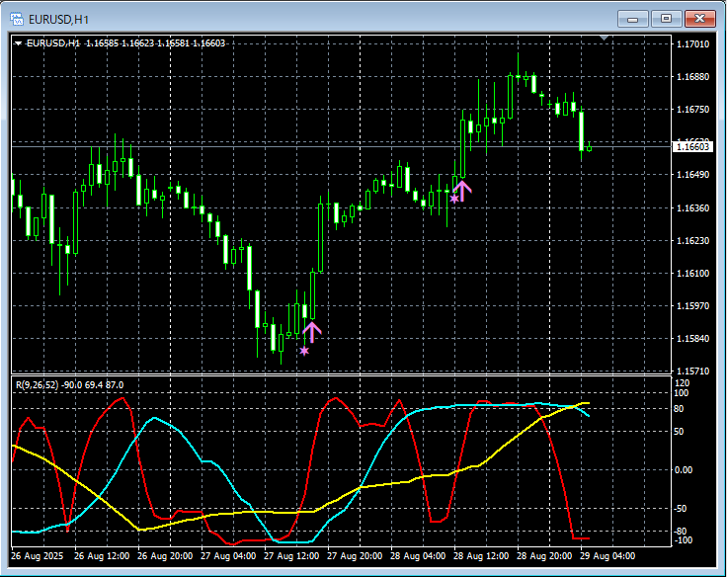Minimize the EURUSD,H1 chart window
Image resolution: width=728 pixels, height=577 pixels.
coord(632,19)
